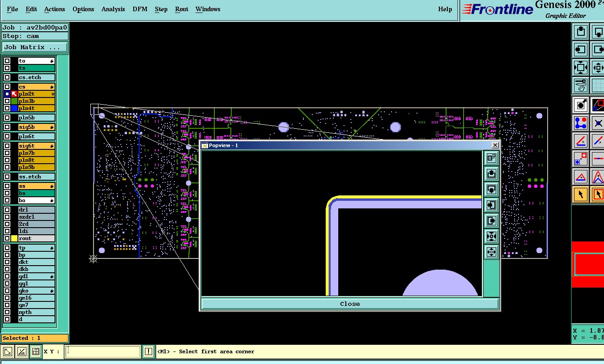Viewport: 604px width, 364px height.
Task: Toggle checkbox for layer to
Action: (7, 61)
